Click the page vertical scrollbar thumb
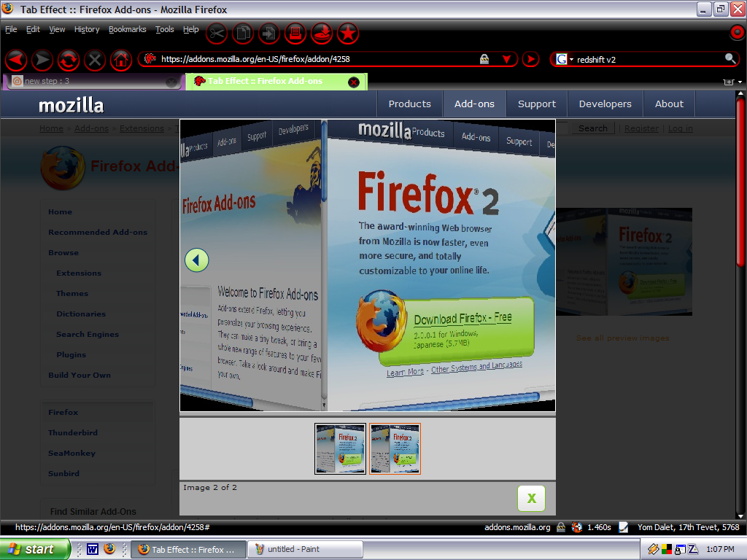 (740, 181)
